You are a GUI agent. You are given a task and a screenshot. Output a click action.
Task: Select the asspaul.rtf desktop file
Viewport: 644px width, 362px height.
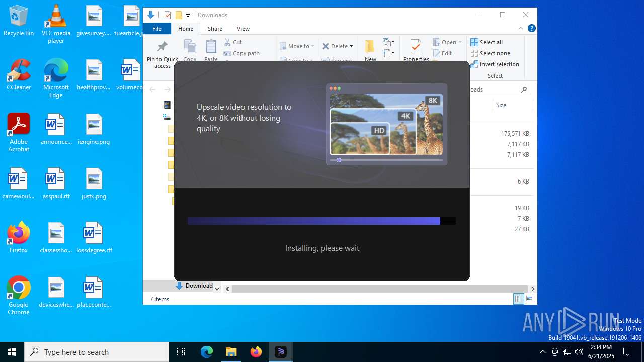[x=56, y=184]
